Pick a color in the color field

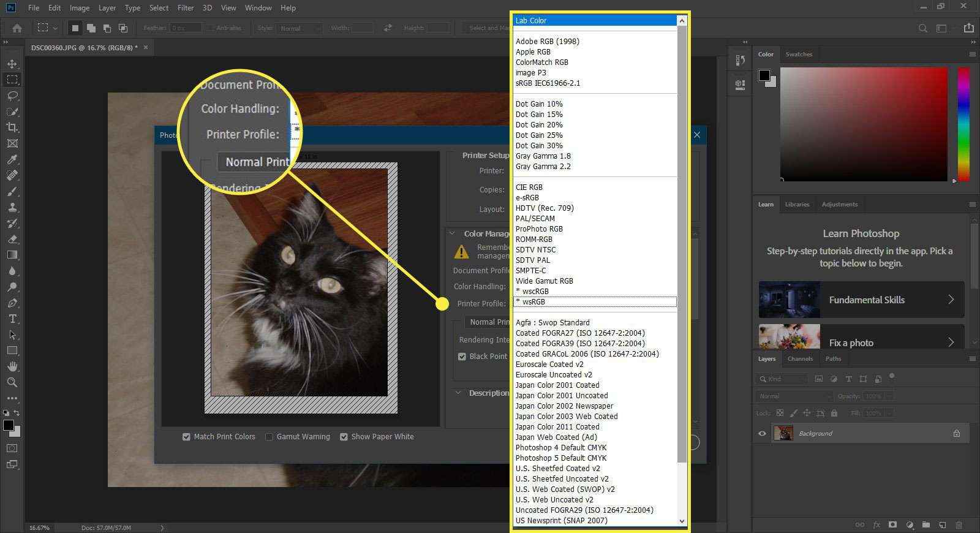[864, 124]
